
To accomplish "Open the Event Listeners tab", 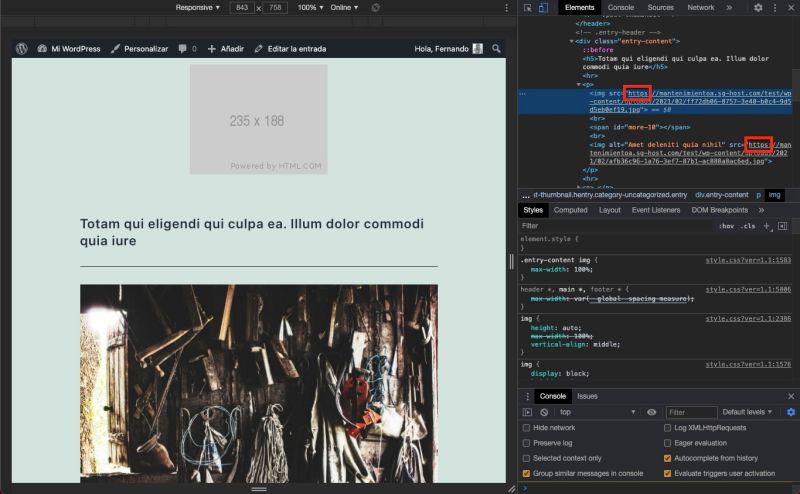I will point(656,210).
